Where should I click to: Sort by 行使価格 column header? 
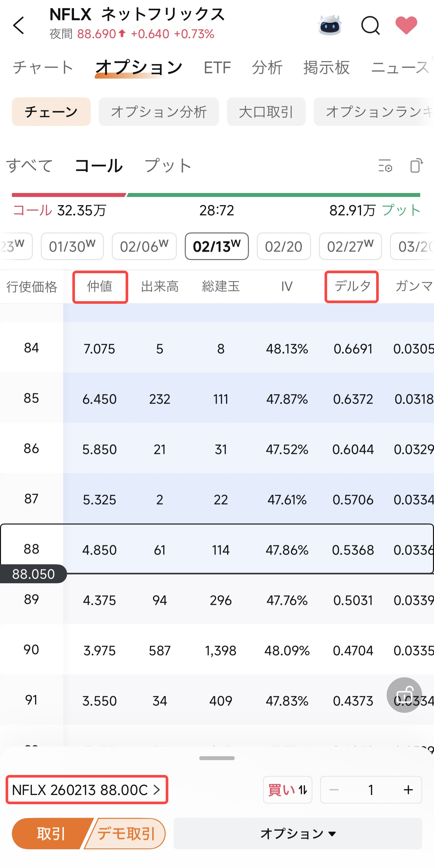[x=32, y=287]
